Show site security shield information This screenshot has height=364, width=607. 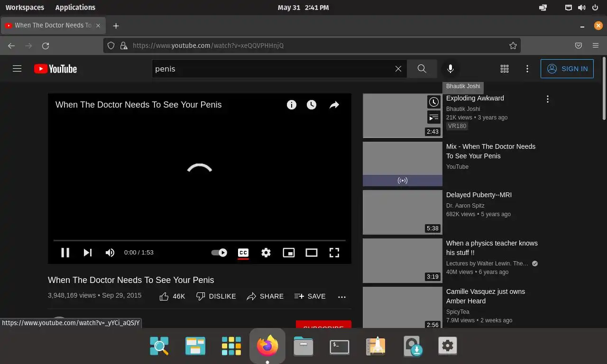[x=111, y=45]
